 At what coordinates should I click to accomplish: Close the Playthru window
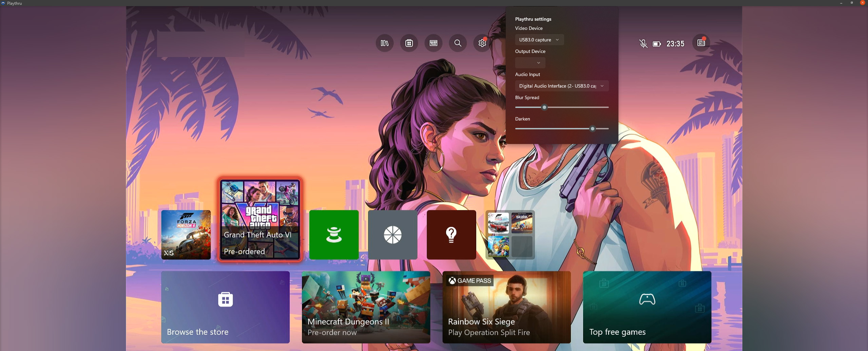862,3
